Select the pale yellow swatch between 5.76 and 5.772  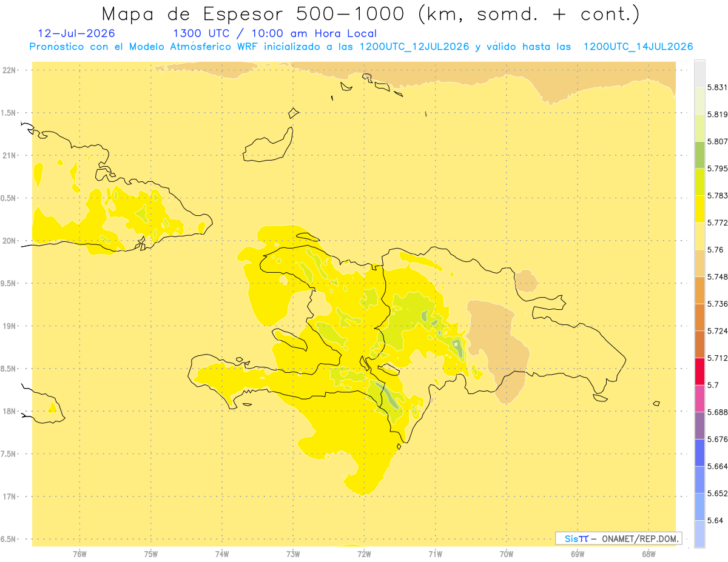tap(699, 236)
